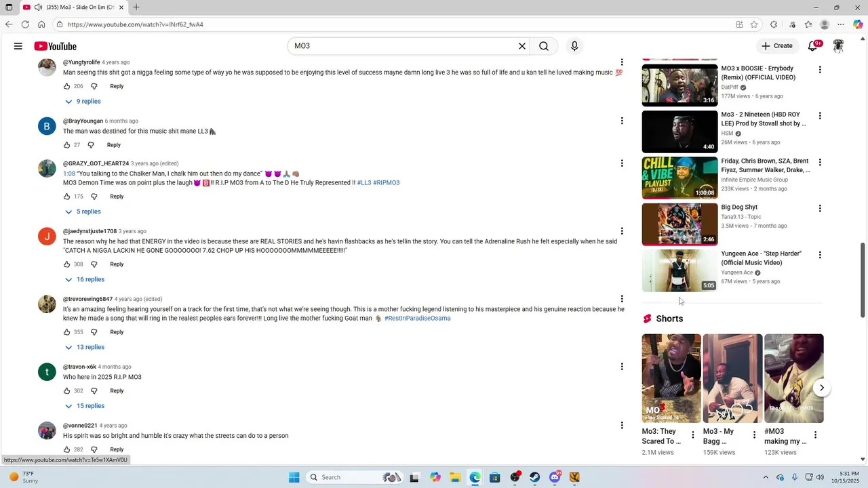Expand the 5 replies thread
Viewport: 868px width, 488px height.
83,211
